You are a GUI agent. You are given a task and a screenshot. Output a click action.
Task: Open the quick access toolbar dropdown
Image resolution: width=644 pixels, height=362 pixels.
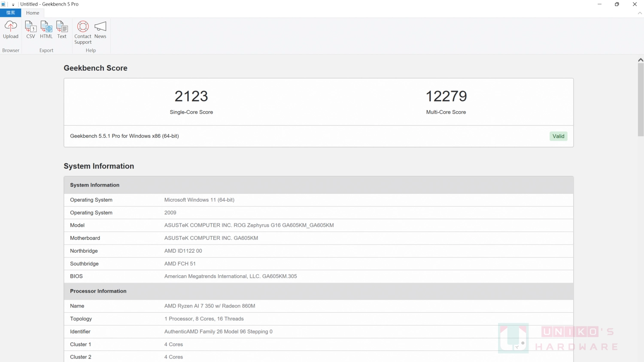[13, 4]
